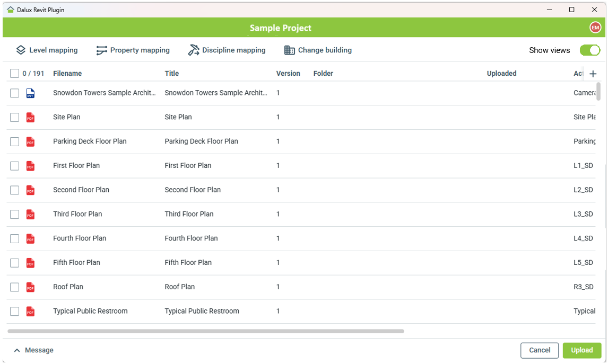
Task: Close the Dalux Revit Plugin window
Action: (594, 10)
